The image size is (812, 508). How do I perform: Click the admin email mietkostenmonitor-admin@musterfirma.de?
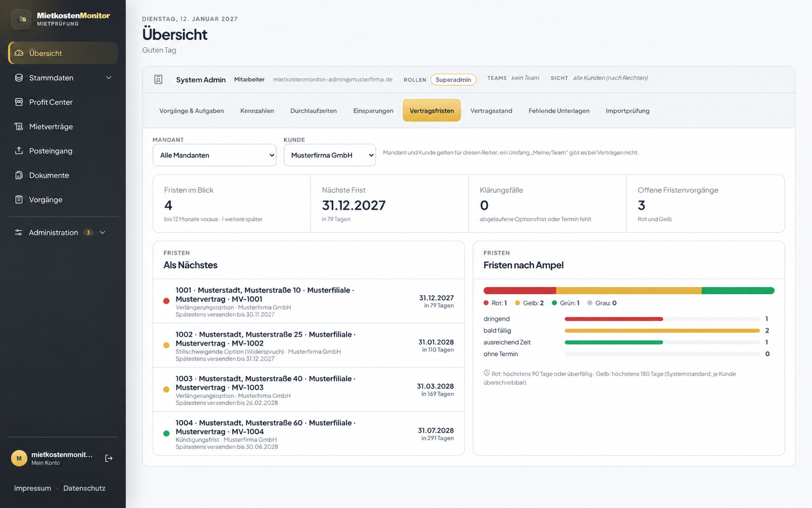pyautogui.click(x=333, y=79)
